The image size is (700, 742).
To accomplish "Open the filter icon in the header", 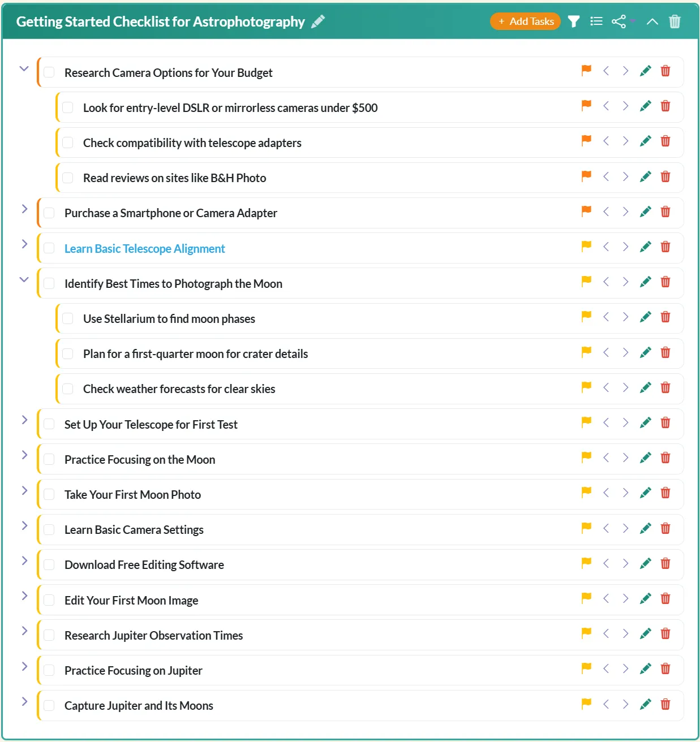I will (x=573, y=21).
